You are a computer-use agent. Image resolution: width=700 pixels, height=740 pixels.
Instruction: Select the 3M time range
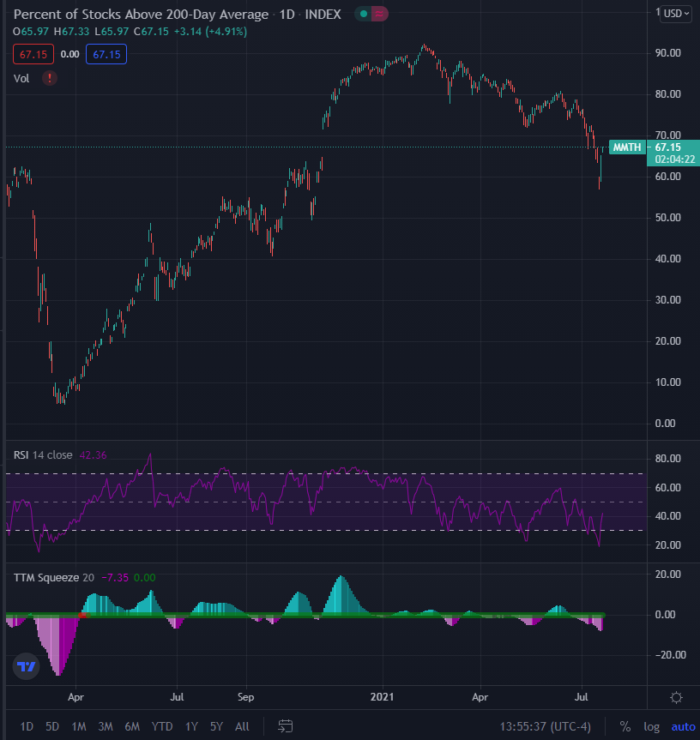[x=106, y=726]
